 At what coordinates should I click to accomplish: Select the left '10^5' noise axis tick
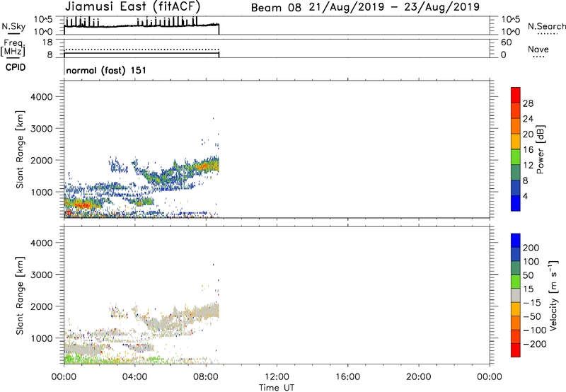click(43, 19)
